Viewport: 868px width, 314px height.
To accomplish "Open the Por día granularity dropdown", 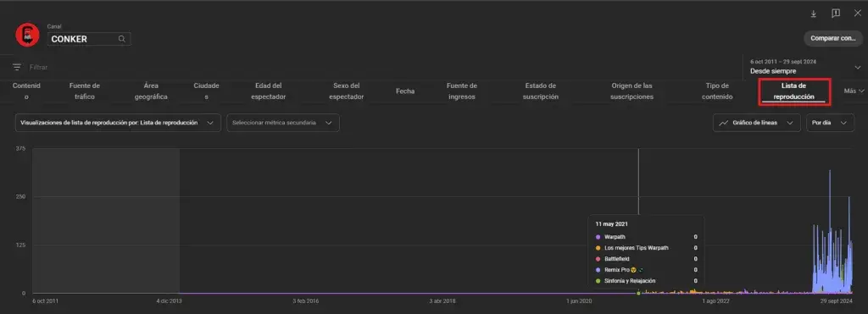I will [x=830, y=123].
